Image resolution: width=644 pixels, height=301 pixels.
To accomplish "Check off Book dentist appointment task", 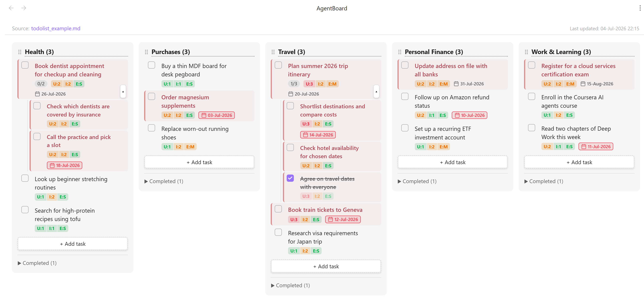I will point(25,65).
